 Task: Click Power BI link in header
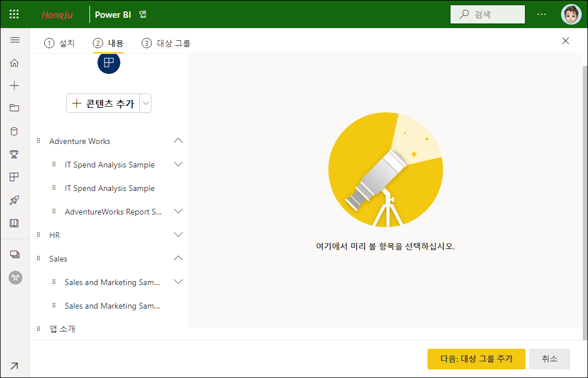click(113, 15)
